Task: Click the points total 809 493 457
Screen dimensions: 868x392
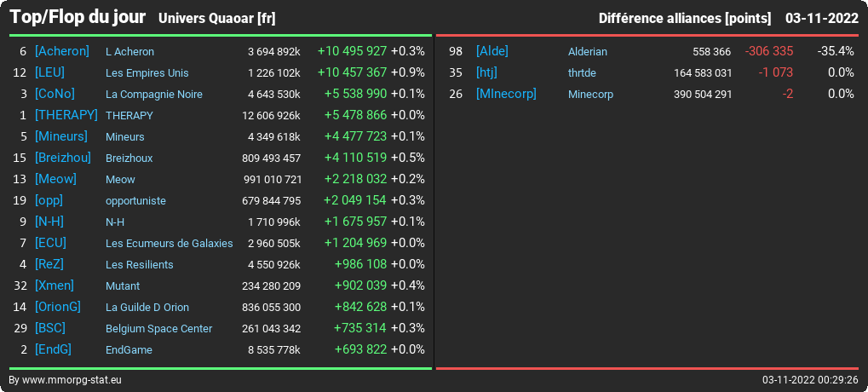Action: 271,159
